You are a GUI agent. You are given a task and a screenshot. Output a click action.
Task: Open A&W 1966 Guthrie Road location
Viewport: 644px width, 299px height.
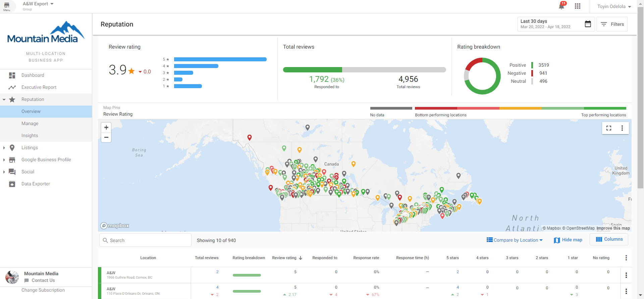point(129,275)
